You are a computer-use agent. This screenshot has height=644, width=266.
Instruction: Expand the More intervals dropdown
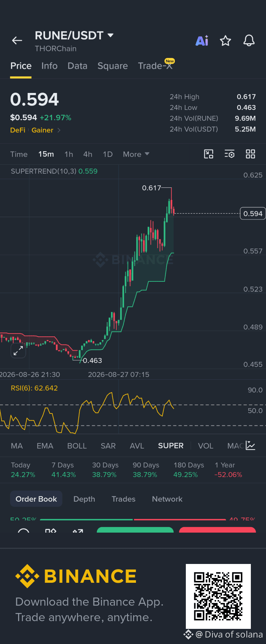pos(136,154)
